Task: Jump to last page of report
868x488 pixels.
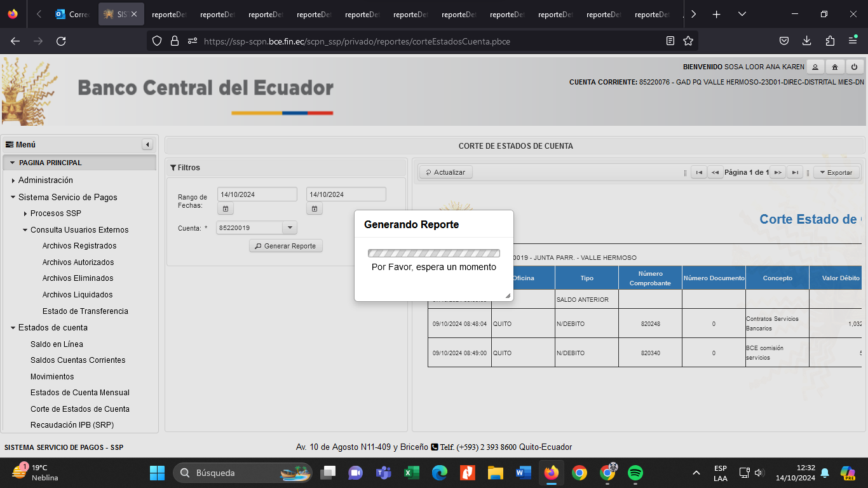Action: click(x=794, y=172)
